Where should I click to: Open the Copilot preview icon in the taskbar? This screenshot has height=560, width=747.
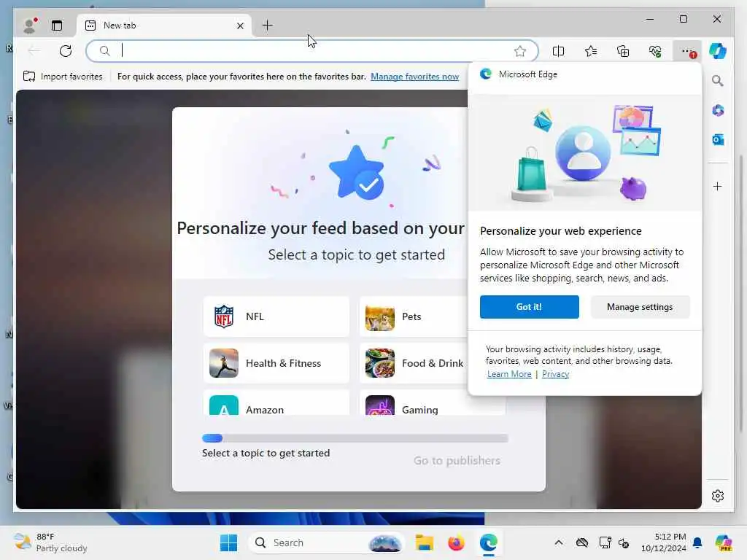point(723,542)
